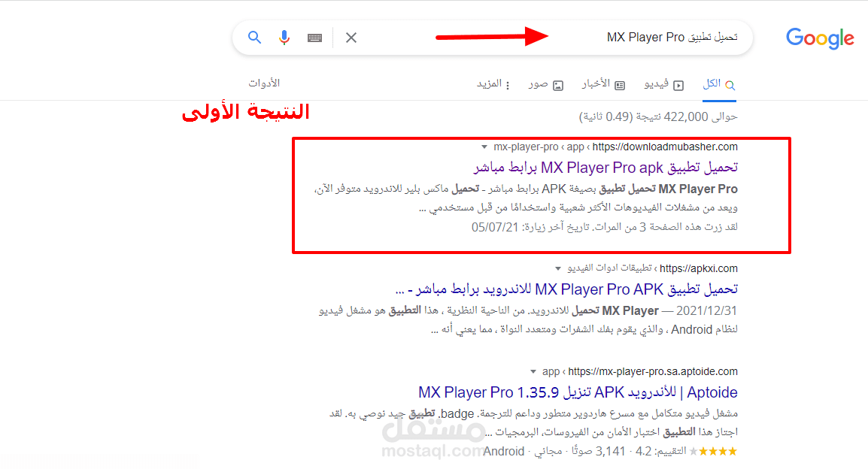Open the الأدوات (Tools) option

pyautogui.click(x=264, y=83)
